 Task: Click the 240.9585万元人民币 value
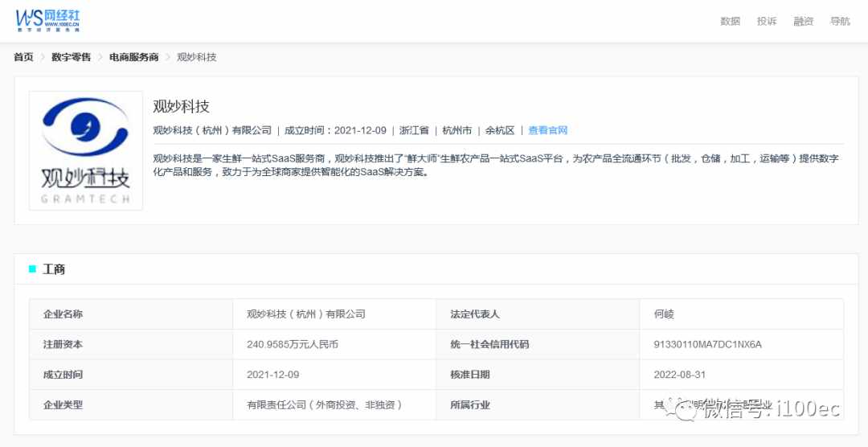[293, 345]
